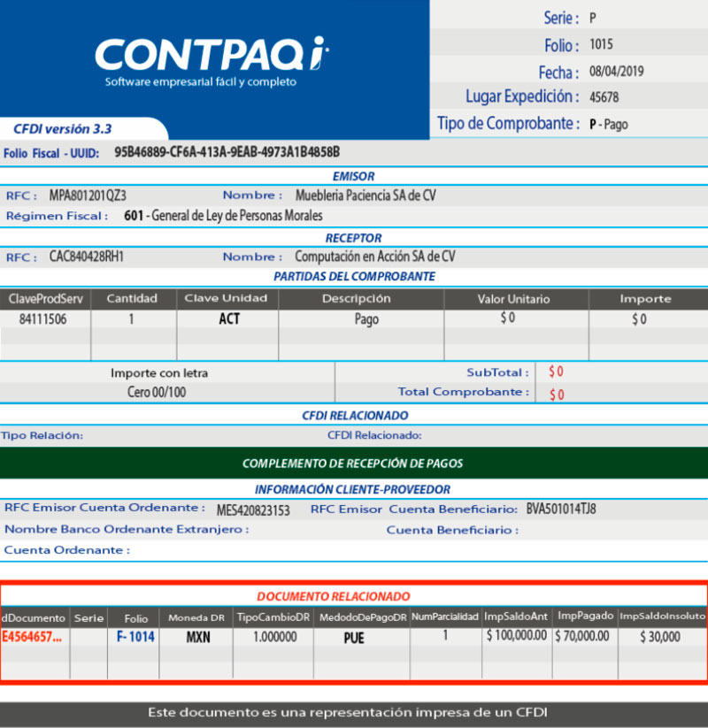Select the TipoCambioDR cell '1.000000'
The image size is (708, 728).
[275, 637]
